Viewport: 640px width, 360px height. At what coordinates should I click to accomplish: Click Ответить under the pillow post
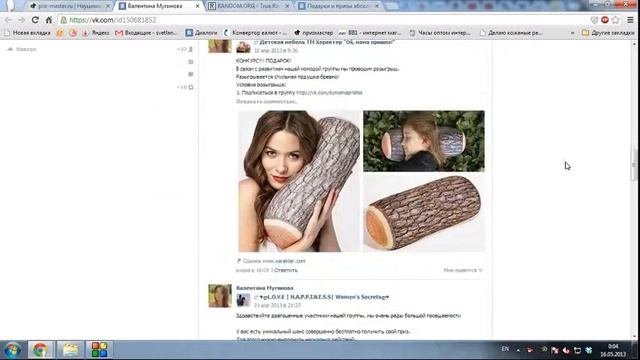coord(286,270)
